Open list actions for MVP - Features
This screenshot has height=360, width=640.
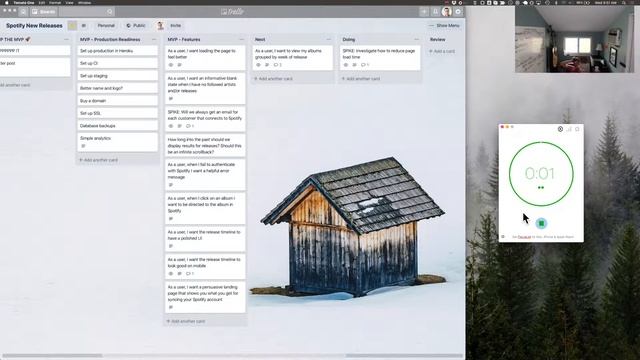pos(242,40)
